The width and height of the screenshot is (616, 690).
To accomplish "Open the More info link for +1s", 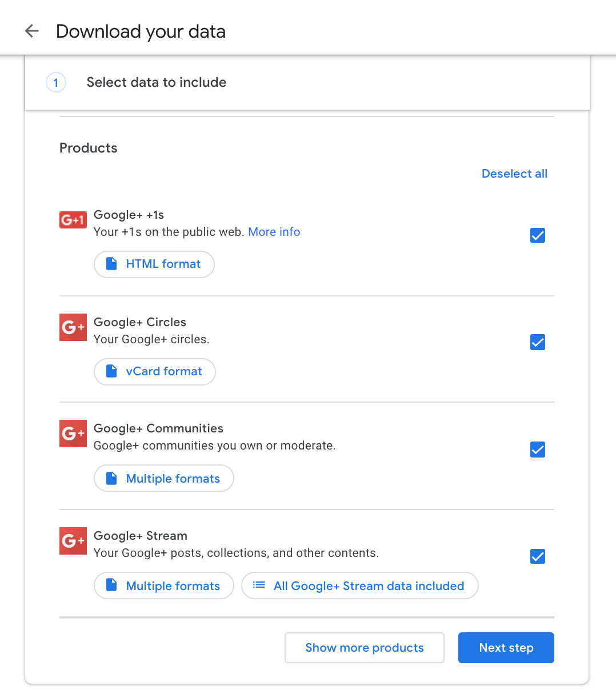I will [274, 231].
